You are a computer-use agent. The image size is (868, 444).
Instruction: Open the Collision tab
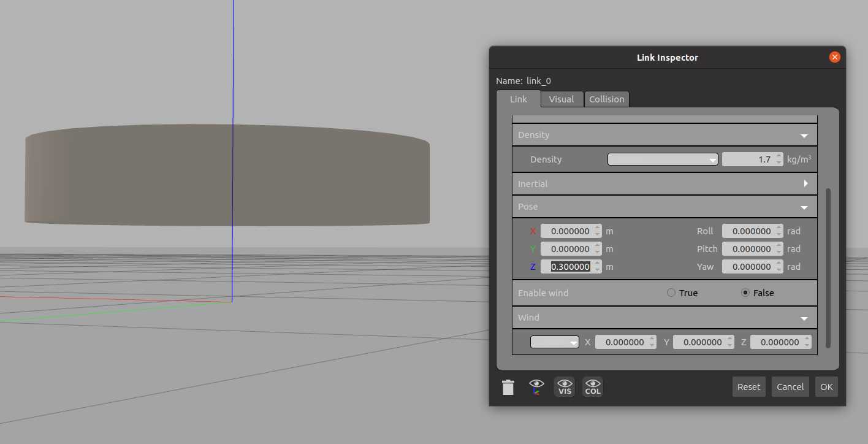(x=606, y=99)
